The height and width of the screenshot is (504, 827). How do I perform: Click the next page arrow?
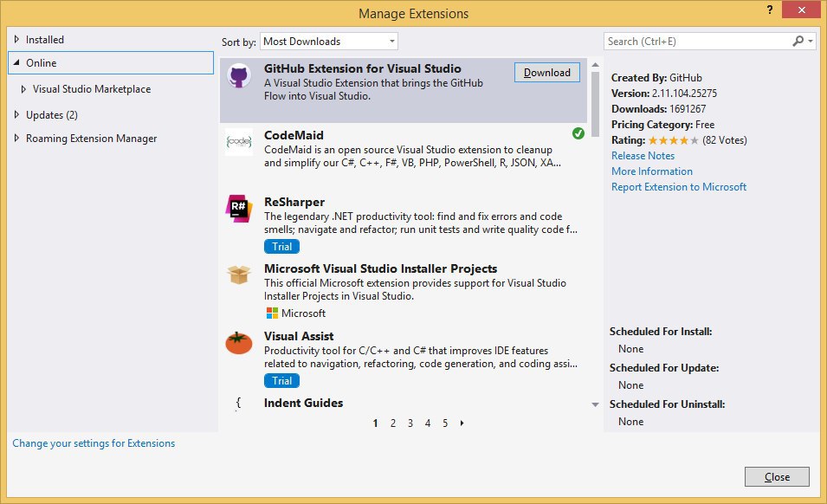pos(462,423)
